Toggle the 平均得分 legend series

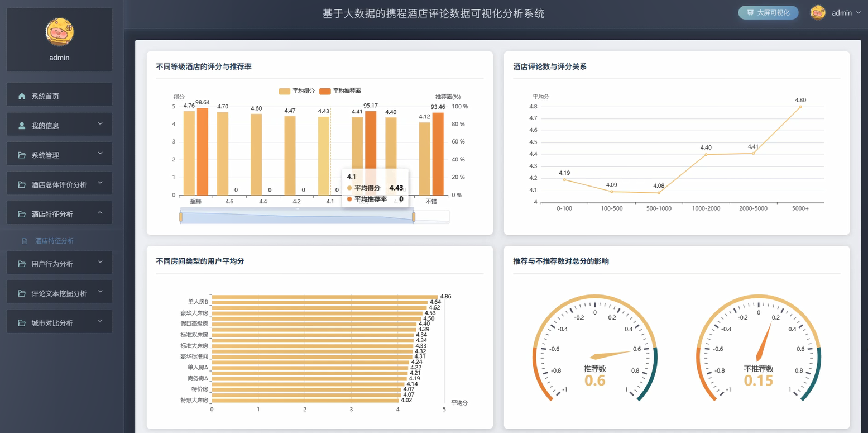(x=296, y=91)
